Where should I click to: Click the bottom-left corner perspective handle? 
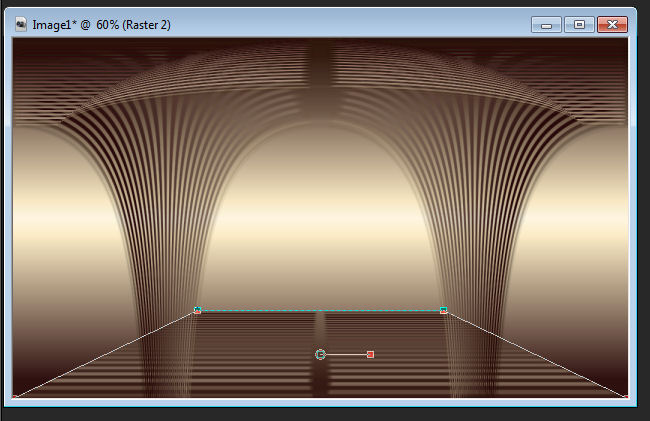[15, 397]
